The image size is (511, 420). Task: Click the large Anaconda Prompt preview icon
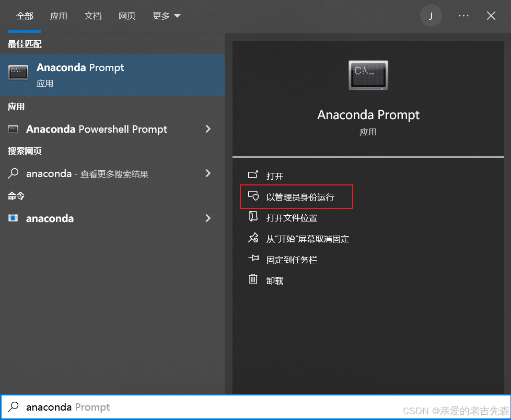(x=368, y=75)
